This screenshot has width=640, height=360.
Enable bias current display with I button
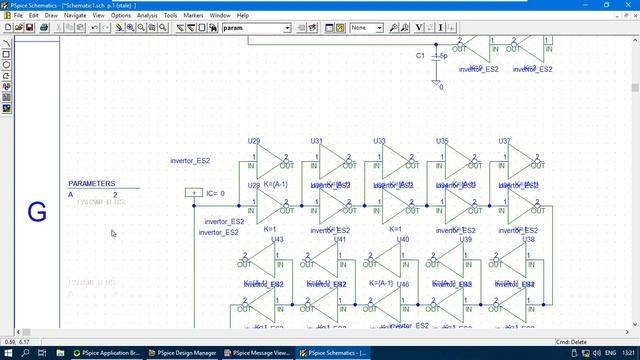point(440,28)
